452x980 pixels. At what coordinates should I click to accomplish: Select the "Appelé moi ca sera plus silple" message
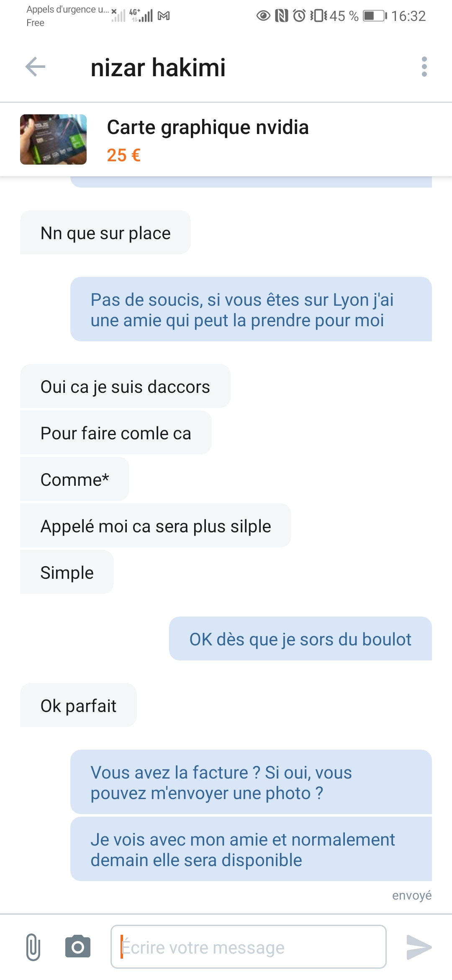coord(156,526)
